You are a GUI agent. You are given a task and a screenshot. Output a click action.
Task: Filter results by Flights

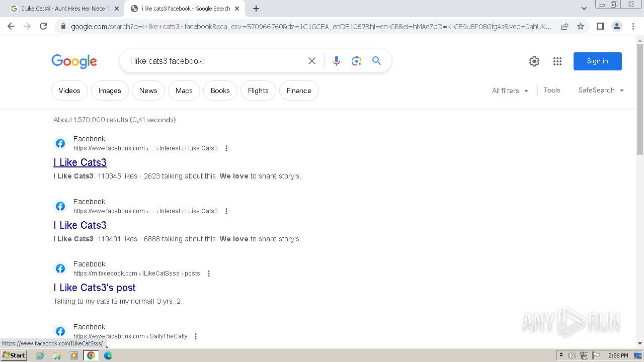click(258, 90)
